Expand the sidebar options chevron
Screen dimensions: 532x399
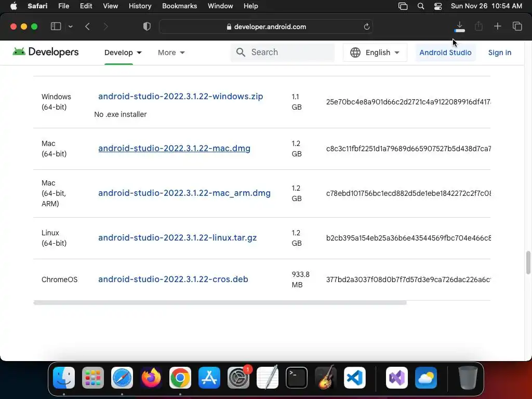(70, 26)
